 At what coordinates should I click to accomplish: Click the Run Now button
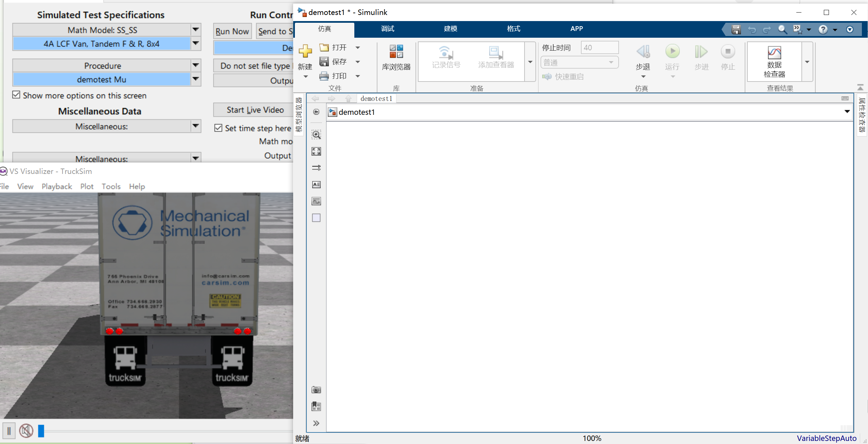(232, 31)
